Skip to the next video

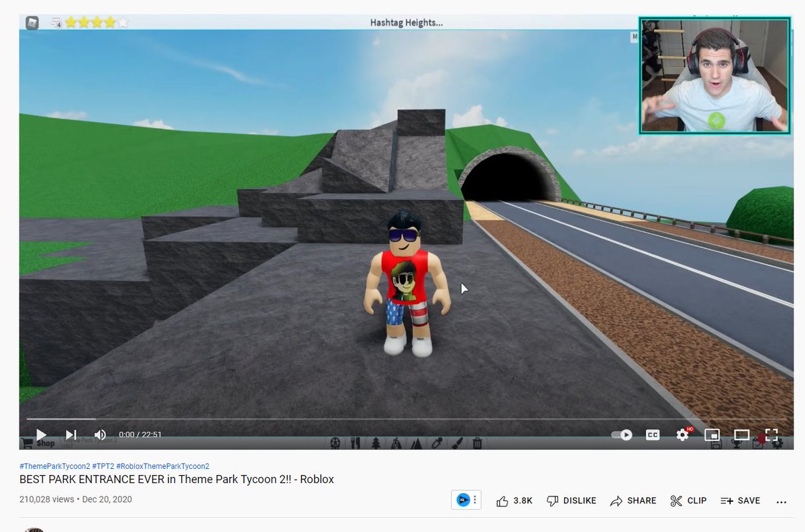(71, 435)
